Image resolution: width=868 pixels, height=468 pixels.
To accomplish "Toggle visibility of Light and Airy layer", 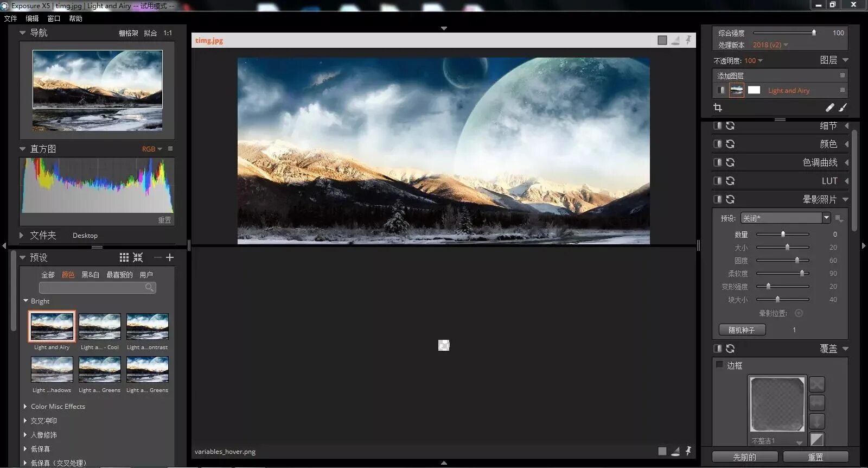I will click(x=721, y=90).
